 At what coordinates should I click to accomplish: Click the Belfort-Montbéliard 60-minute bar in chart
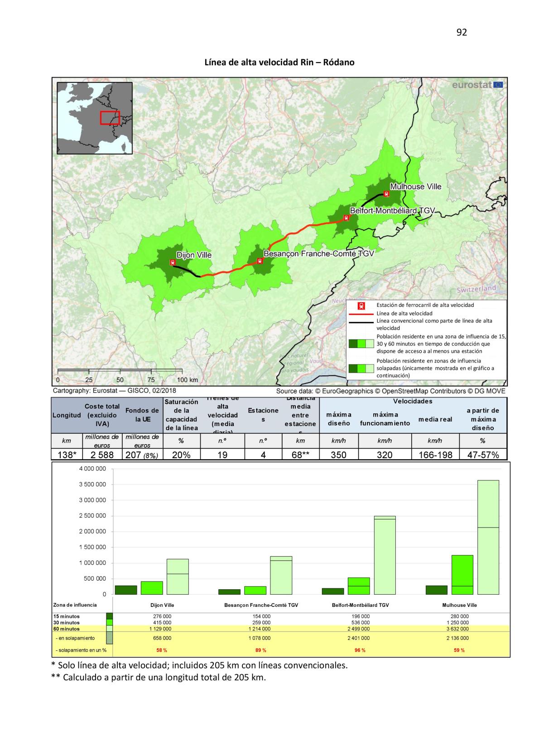[x=385, y=555]
